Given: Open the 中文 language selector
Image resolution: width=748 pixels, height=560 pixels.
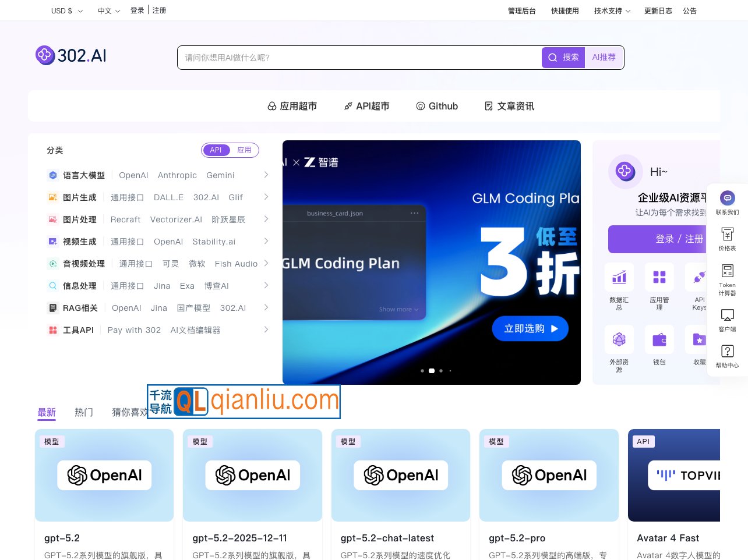Looking at the screenshot, I should (108, 10).
